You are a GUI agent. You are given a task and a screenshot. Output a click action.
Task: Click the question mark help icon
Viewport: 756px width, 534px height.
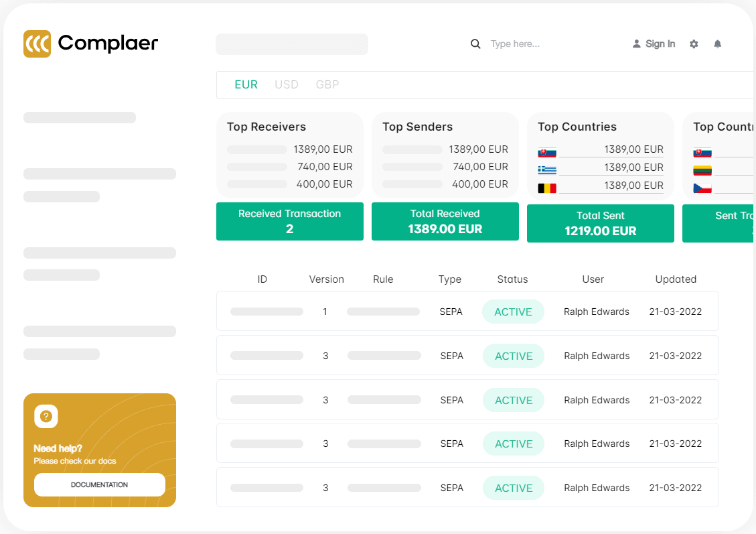[x=46, y=416]
